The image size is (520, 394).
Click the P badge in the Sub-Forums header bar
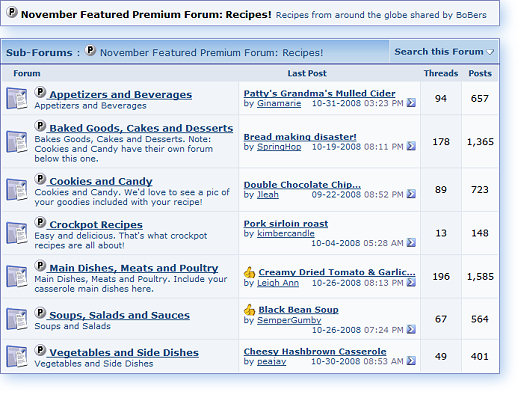[90, 50]
